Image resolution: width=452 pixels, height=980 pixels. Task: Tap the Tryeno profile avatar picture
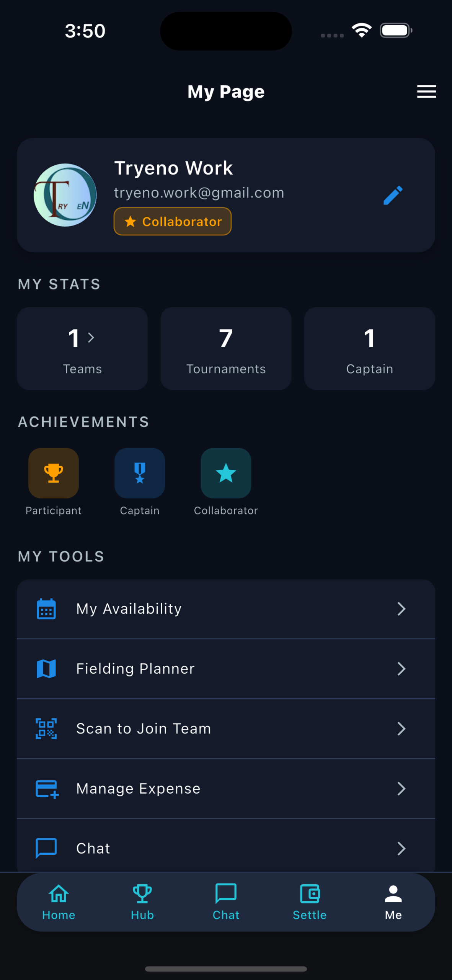click(x=65, y=195)
